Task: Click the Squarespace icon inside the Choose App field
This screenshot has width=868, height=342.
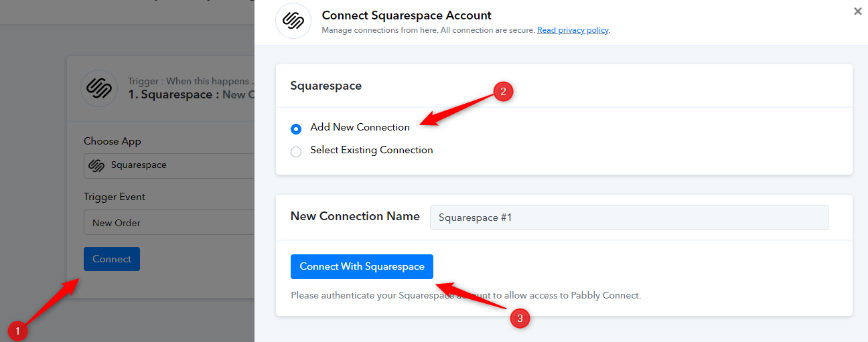Action: coord(96,165)
